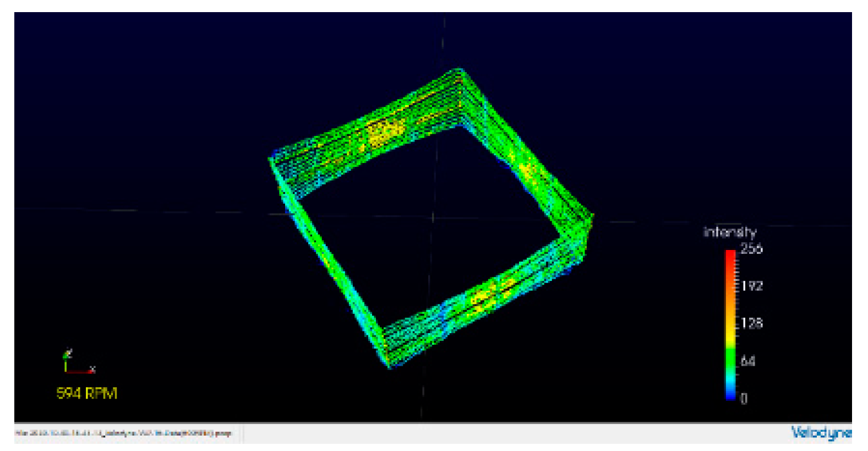The height and width of the screenshot is (451, 868).
Task: Click the red X axis arrow
Action: click(83, 372)
